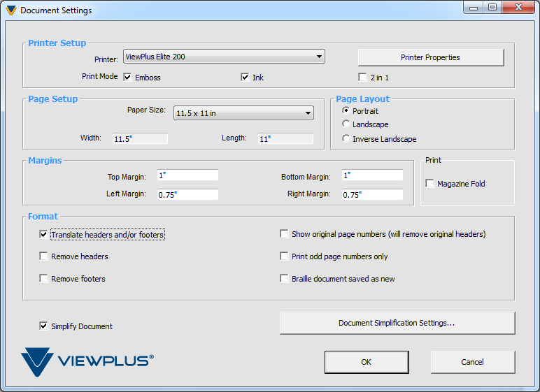Image resolution: width=540 pixels, height=392 pixels.
Task: Enable Print odd page numbers only
Action: (285, 256)
